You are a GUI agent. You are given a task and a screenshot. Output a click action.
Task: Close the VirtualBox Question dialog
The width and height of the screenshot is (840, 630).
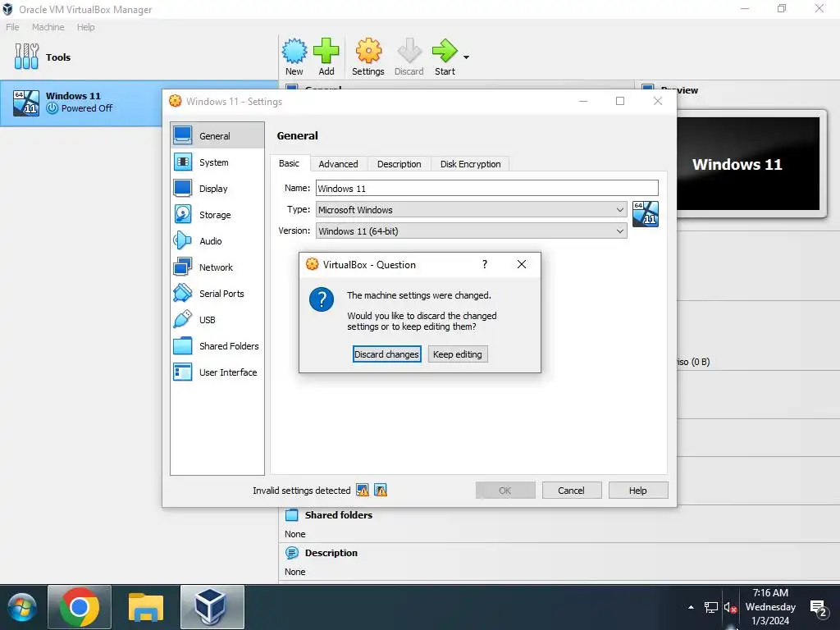[522, 264]
